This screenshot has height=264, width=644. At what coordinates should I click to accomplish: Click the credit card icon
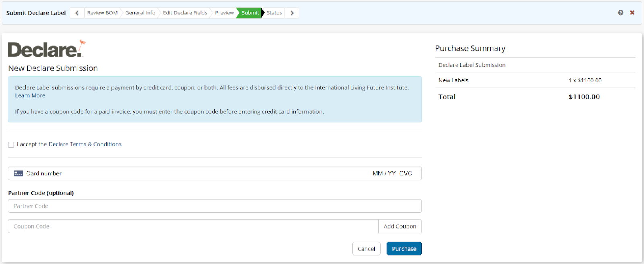point(18,173)
